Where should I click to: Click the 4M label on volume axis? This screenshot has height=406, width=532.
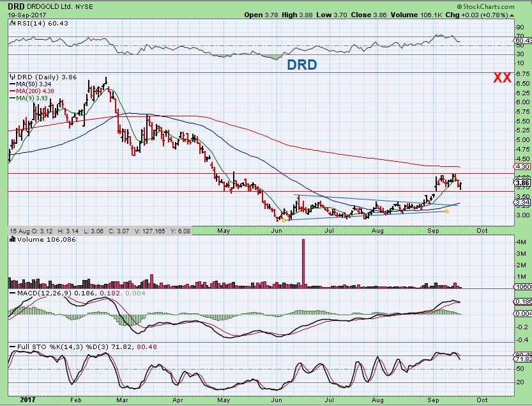[x=521, y=242]
